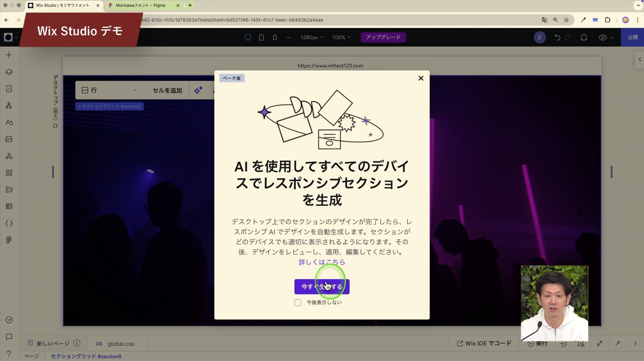Open code panel more options menu
The image size is (644, 361).
point(635,343)
